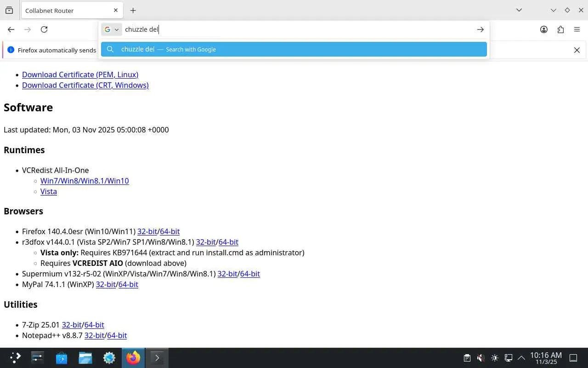Download Certificate (CRT, Windows) link
Screen dimensions: 588x368
pos(85,85)
